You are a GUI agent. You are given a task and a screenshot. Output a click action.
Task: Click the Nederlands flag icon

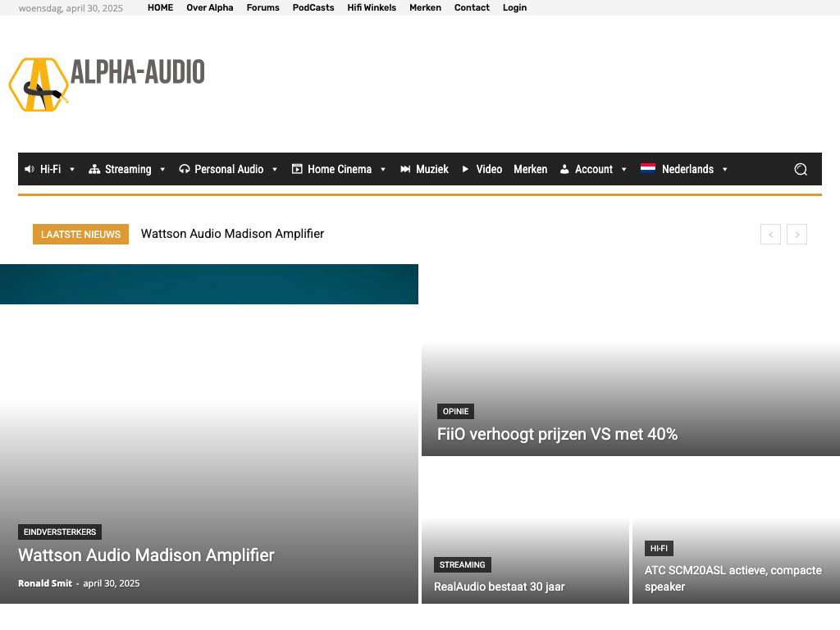[648, 169]
